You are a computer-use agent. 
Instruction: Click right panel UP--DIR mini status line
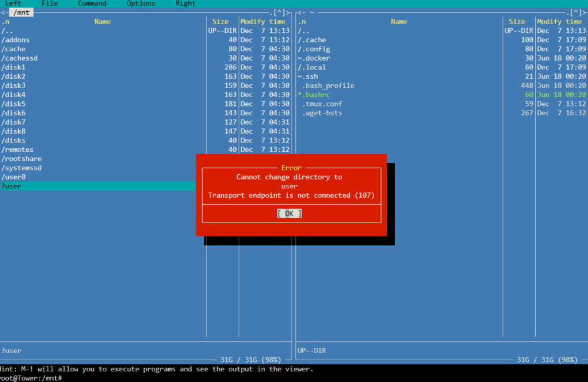tap(312, 350)
